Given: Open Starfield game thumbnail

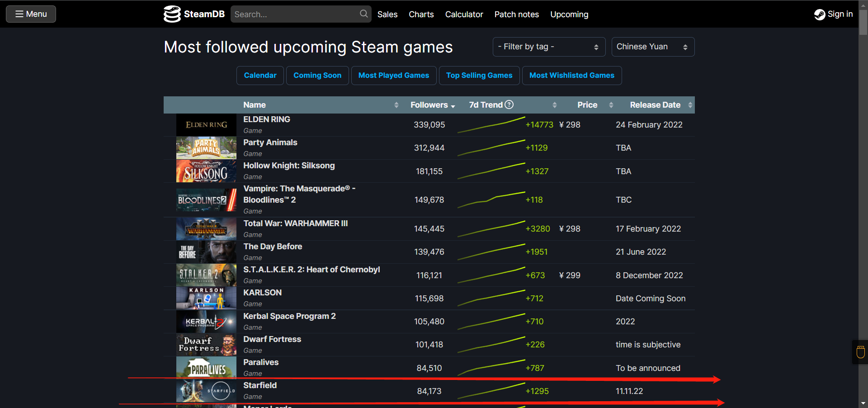Looking at the screenshot, I should [x=206, y=391].
